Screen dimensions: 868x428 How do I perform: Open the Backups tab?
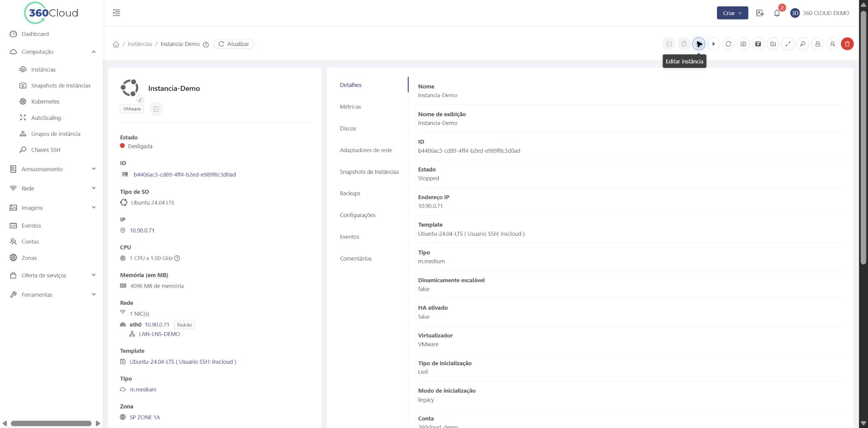tap(350, 193)
